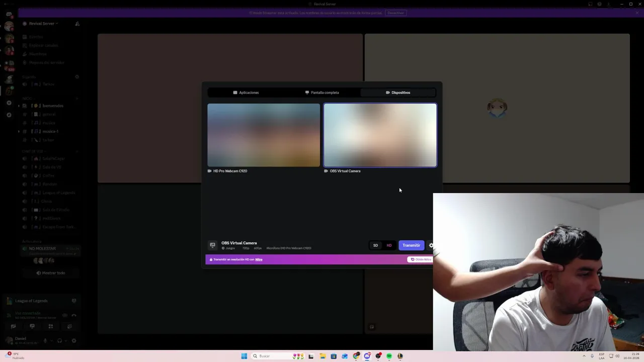The width and height of the screenshot is (644, 362).
Task: Choose the HD Pro Webcam C920 preview
Action: [x=264, y=135]
